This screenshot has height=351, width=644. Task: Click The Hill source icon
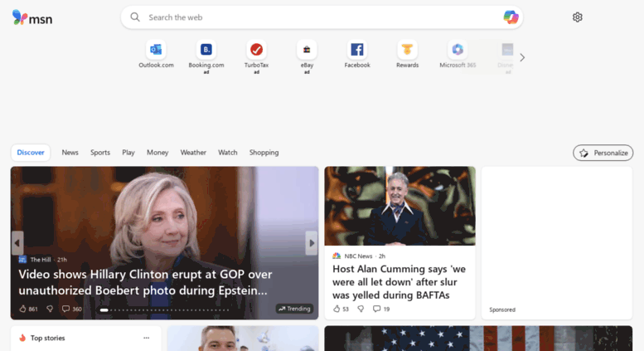click(22, 260)
